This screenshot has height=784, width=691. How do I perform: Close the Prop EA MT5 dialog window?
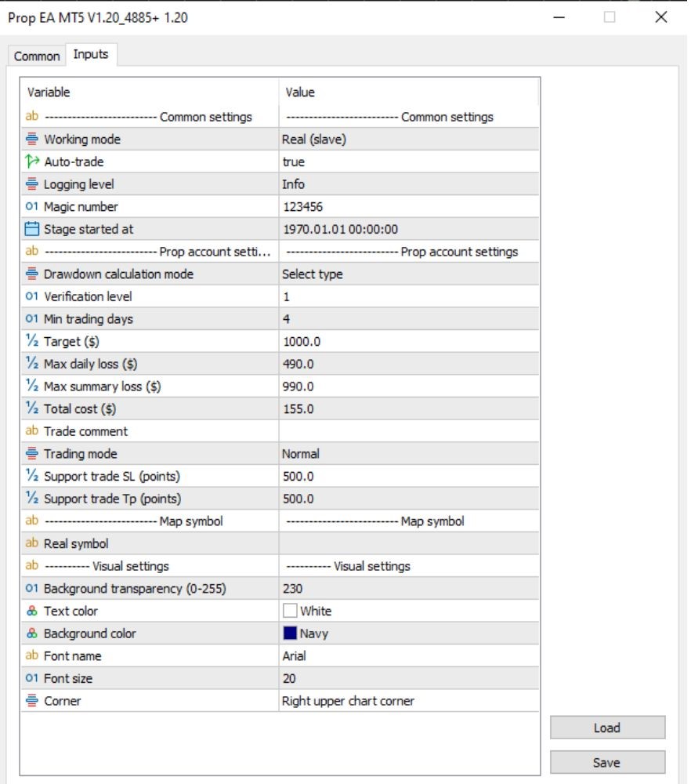pyautogui.click(x=661, y=17)
